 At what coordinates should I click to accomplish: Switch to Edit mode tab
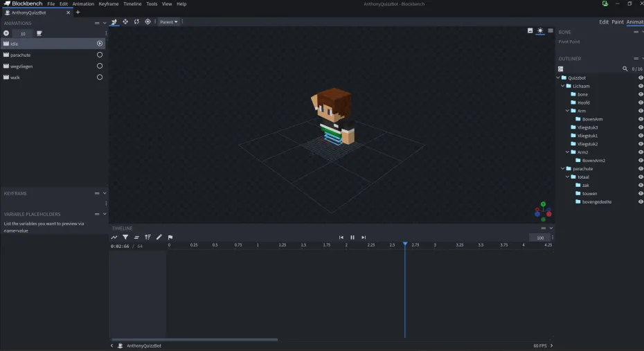point(604,21)
